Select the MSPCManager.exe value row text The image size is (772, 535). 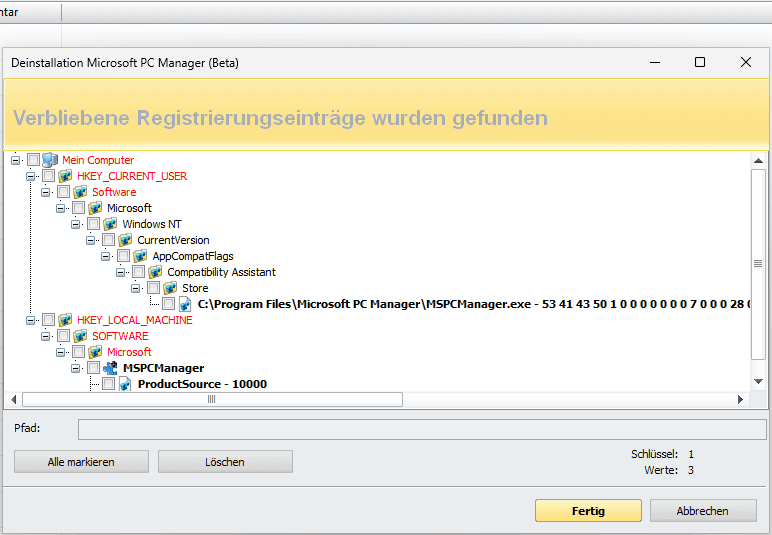click(x=474, y=304)
